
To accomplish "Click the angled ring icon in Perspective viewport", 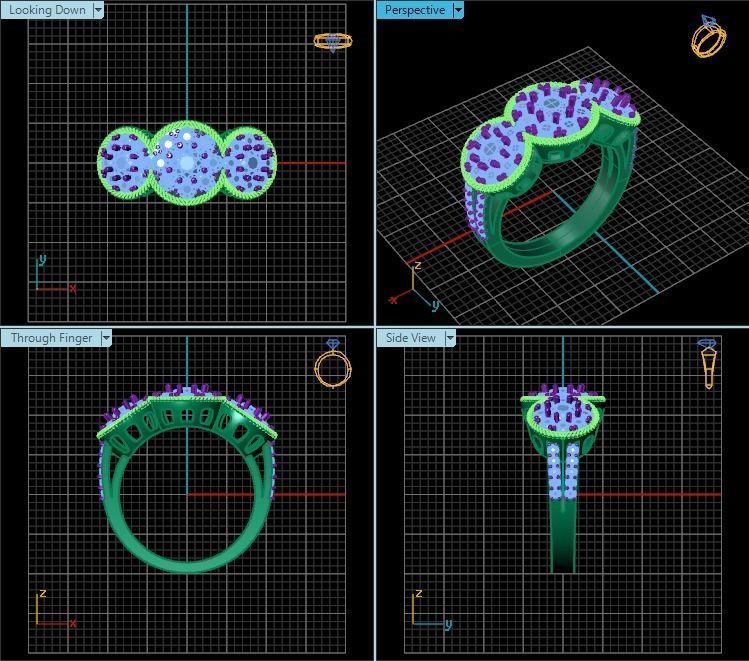I will point(709,36).
